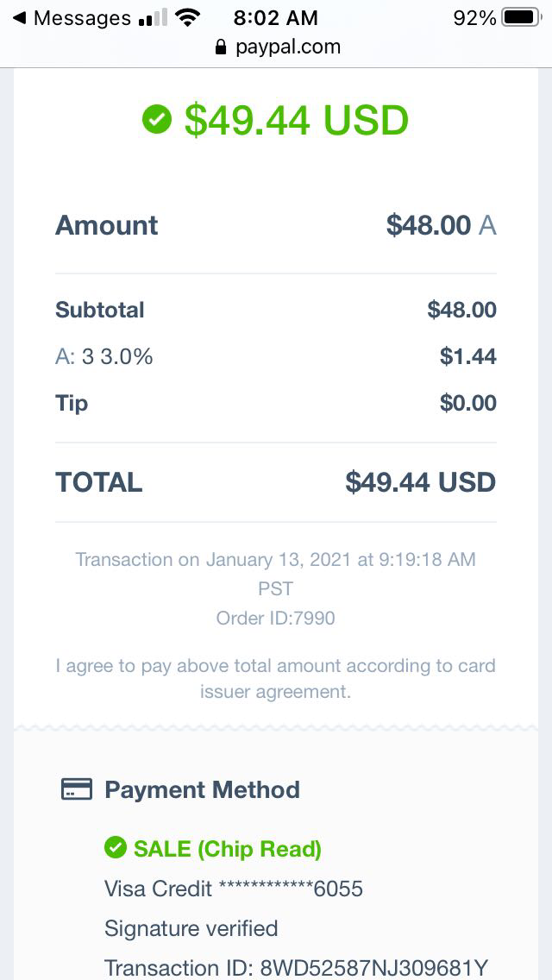
Task: Tap the Transaction ID 8WD52587NJ309681Y
Action: pyautogui.click(x=297, y=968)
